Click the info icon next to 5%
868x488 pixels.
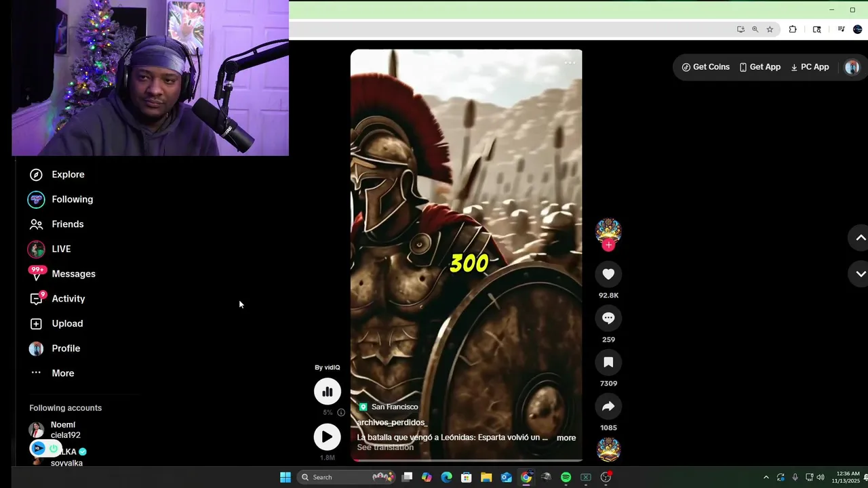(341, 412)
